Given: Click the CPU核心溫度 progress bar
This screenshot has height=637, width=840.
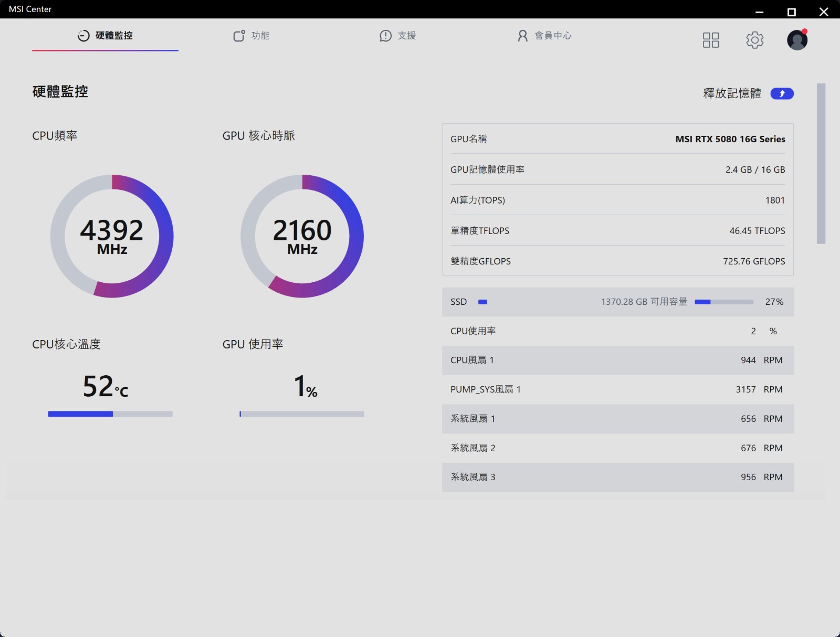Looking at the screenshot, I should (x=110, y=414).
